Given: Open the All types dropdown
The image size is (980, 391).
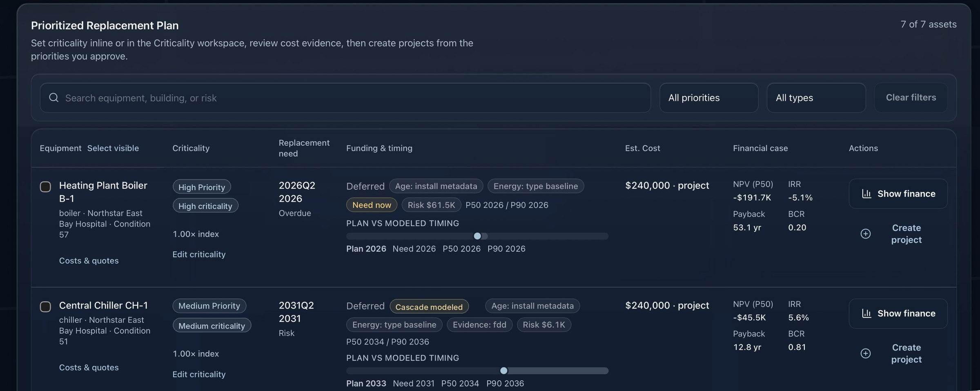Looking at the screenshot, I should pos(816,98).
